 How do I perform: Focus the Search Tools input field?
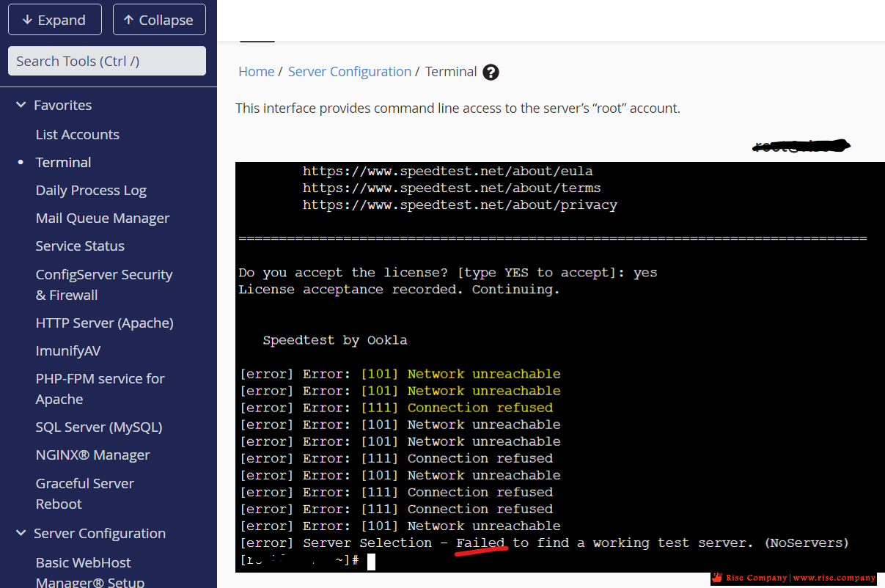107,61
